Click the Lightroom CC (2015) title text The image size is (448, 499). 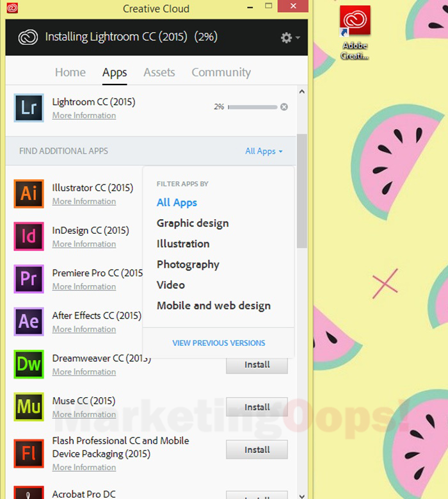tap(94, 102)
